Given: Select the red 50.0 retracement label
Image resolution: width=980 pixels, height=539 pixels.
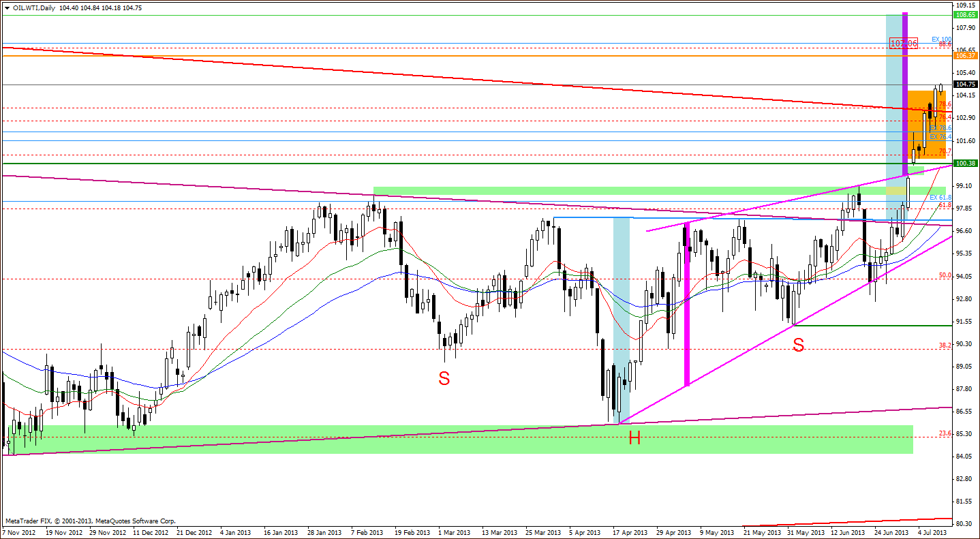Looking at the screenshot, I should tap(945, 275).
